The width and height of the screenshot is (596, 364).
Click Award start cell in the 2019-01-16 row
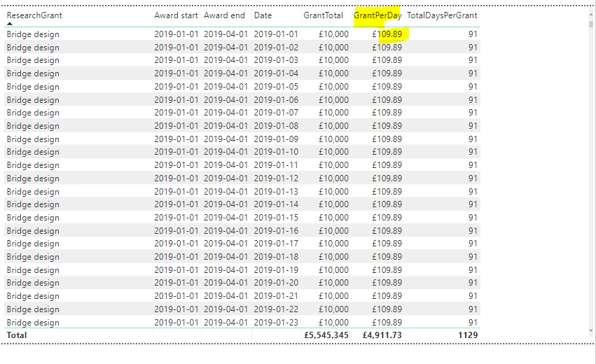tap(176, 230)
